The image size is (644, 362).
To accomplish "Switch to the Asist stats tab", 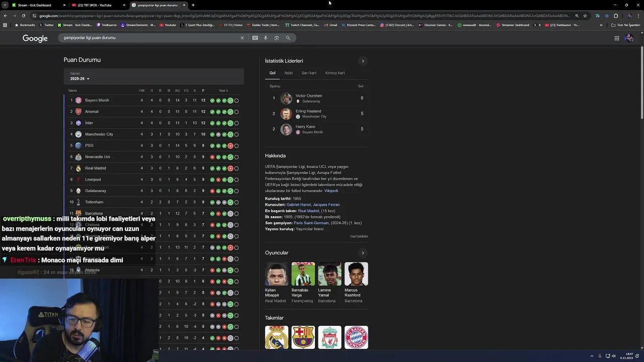I will (x=288, y=73).
